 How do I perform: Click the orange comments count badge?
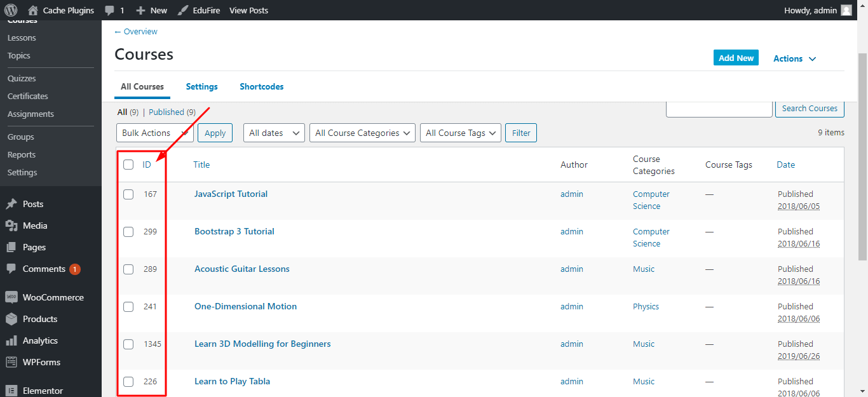pyautogui.click(x=75, y=269)
